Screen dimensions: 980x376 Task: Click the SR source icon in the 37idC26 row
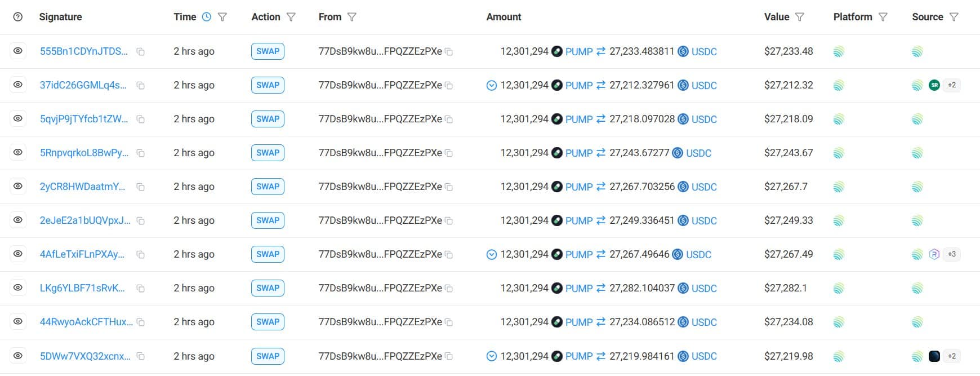point(934,85)
